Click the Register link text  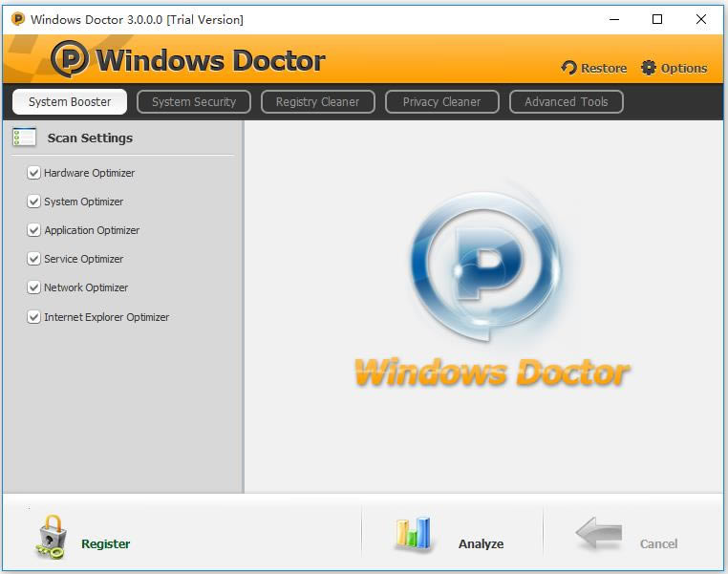pos(105,543)
